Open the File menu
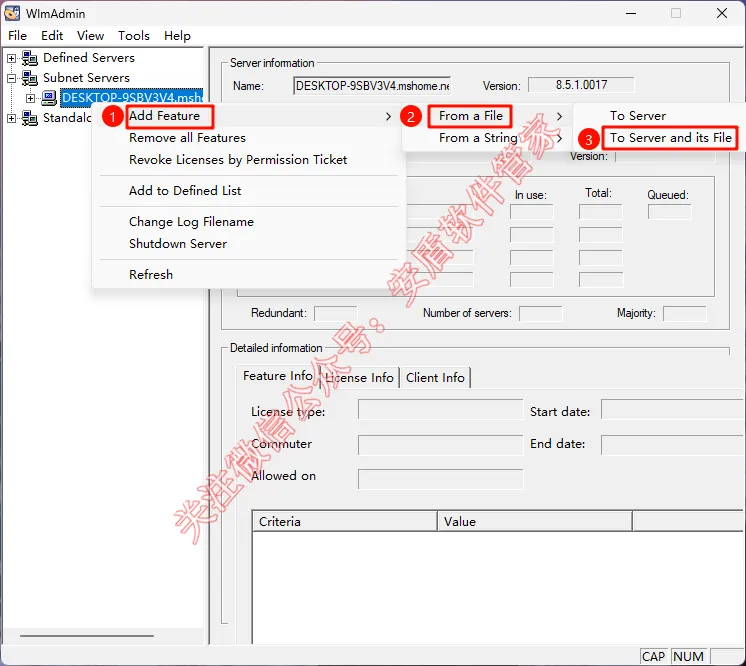746x666 pixels. coord(18,36)
